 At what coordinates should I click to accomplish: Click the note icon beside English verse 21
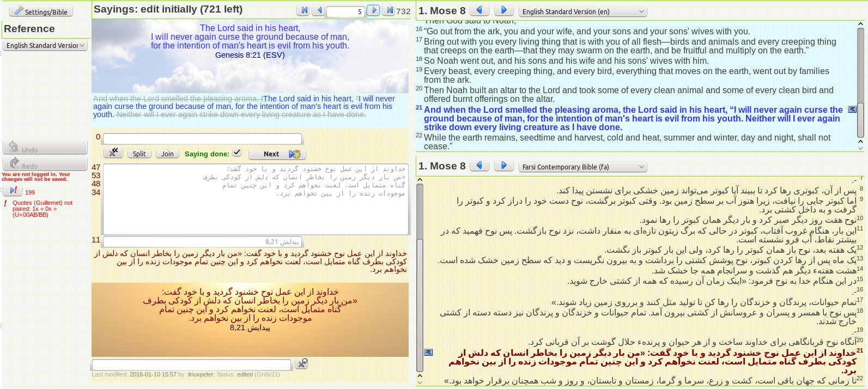click(852, 110)
